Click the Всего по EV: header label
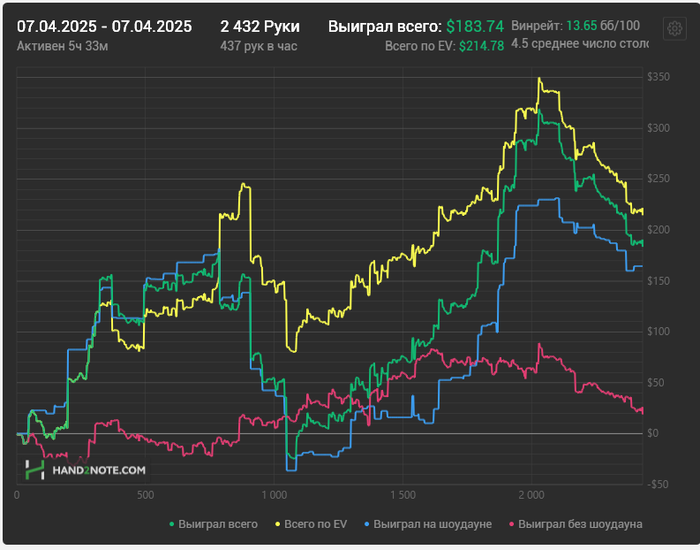This screenshot has height=550, width=700. pos(420,46)
